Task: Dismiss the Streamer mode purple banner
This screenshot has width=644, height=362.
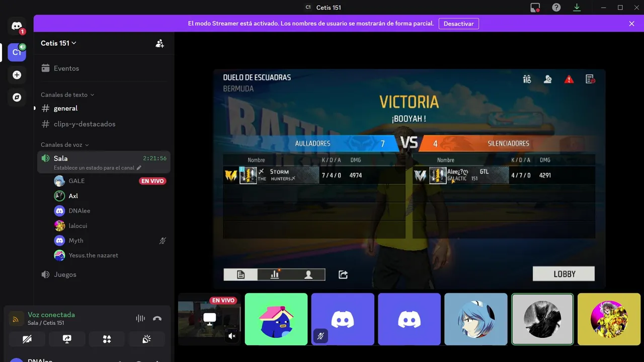Action: point(631,24)
